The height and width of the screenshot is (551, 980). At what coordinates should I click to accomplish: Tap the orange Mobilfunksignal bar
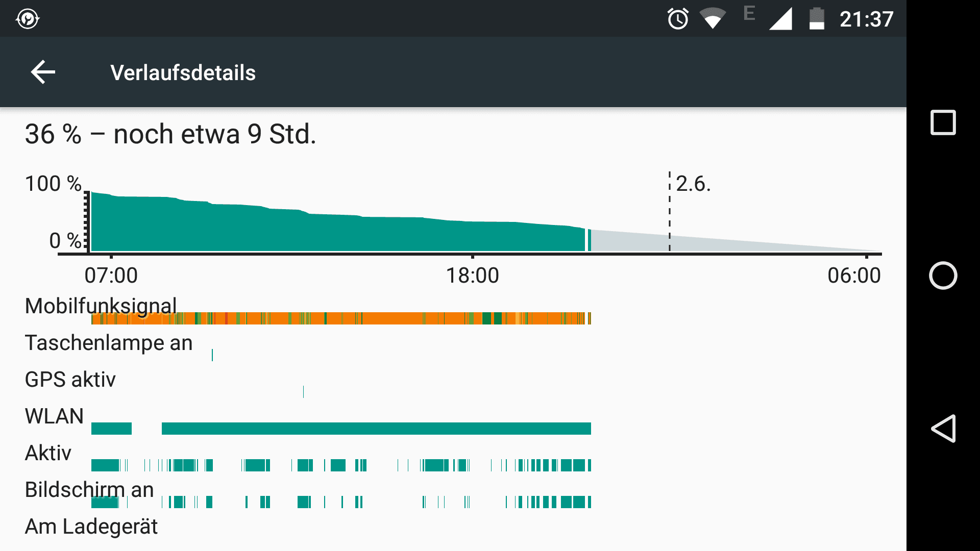click(x=341, y=318)
